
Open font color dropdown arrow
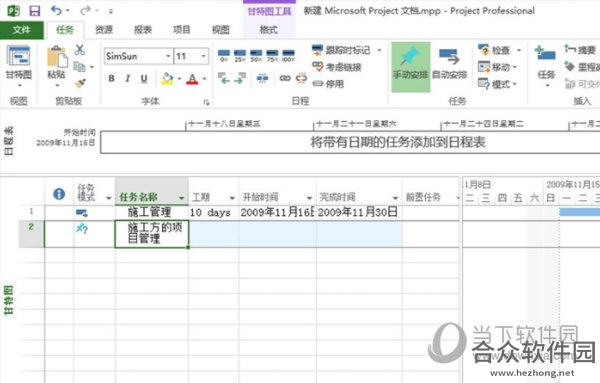tap(205, 79)
